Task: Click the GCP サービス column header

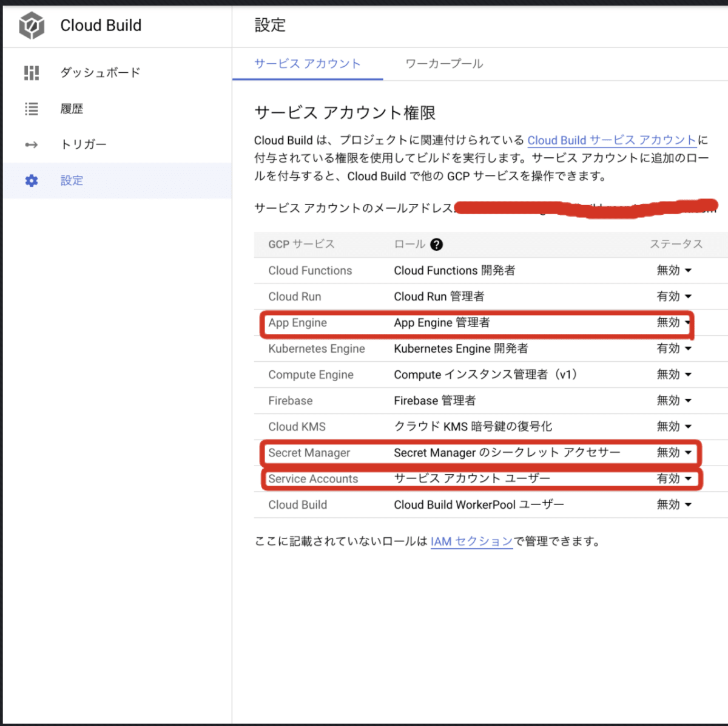Action: pyautogui.click(x=302, y=244)
